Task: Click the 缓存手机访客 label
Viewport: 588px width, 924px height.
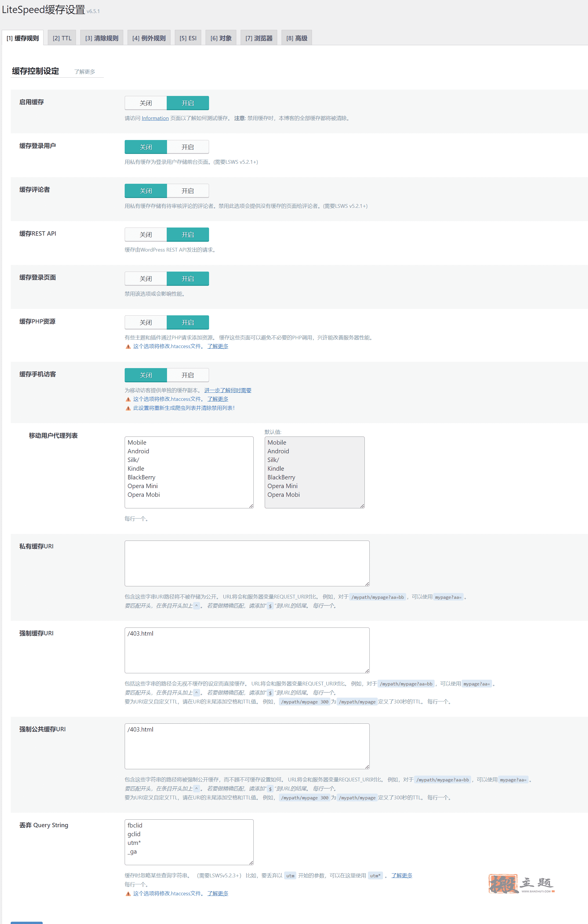Action: [38, 374]
